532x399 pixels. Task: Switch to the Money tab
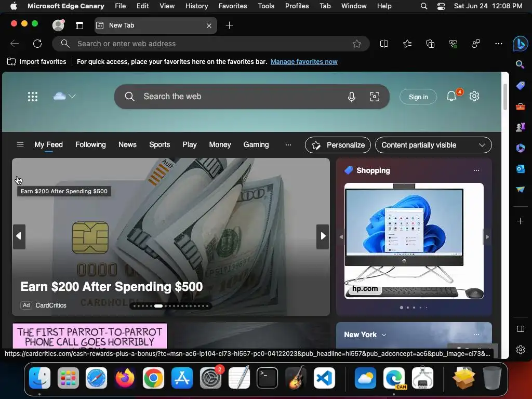point(220,145)
